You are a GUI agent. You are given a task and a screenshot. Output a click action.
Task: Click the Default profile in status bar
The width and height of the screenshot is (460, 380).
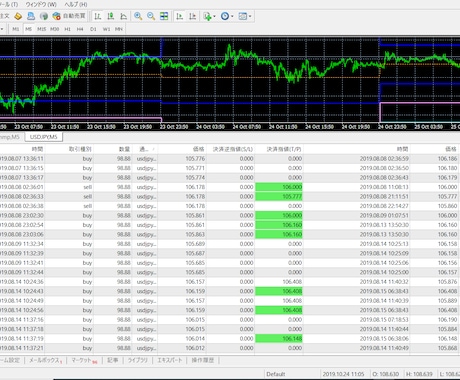(276, 374)
